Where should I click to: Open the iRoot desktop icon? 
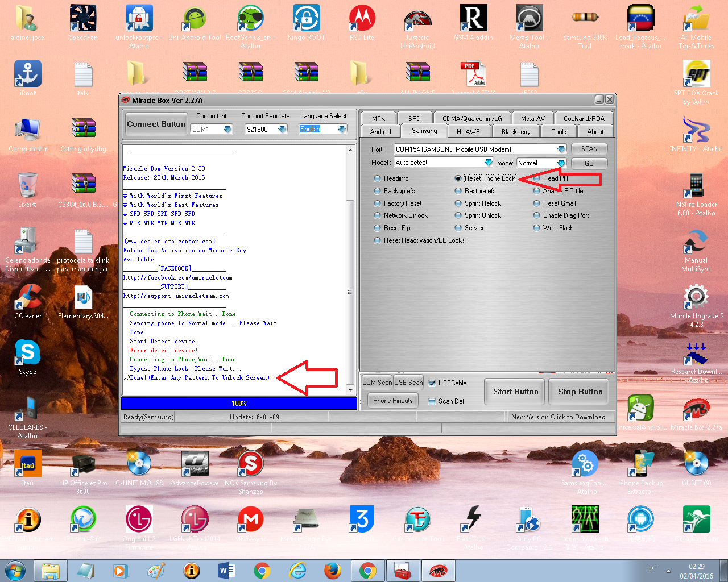[27, 78]
